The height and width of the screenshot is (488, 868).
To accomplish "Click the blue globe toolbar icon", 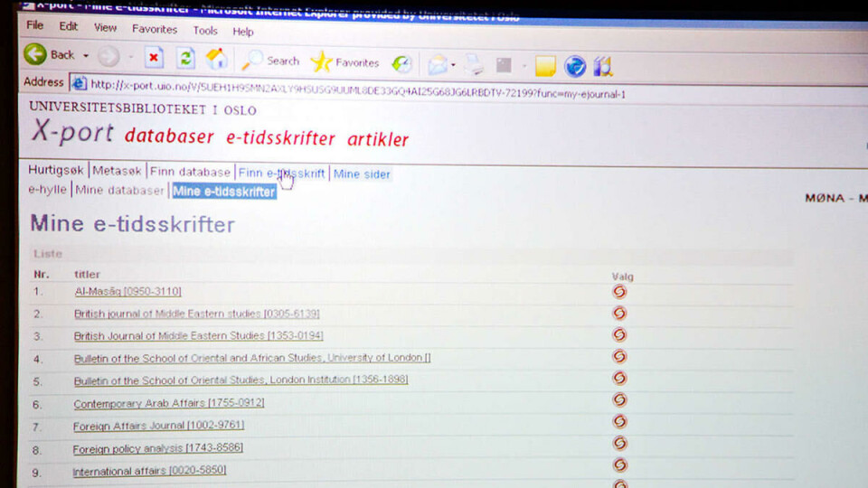I will [575, 66].
